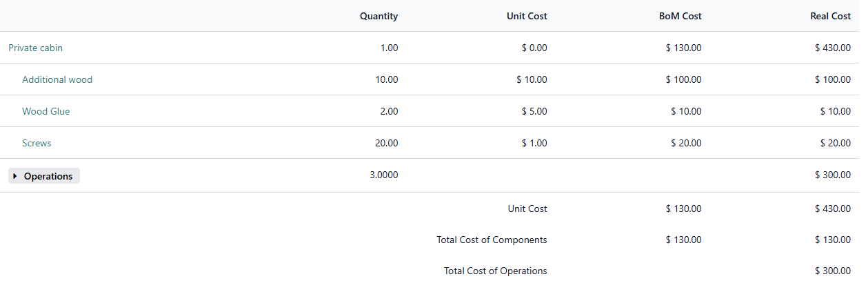868x290 pixels.
Task: Expand the Operations section
Action: point(48,177)
